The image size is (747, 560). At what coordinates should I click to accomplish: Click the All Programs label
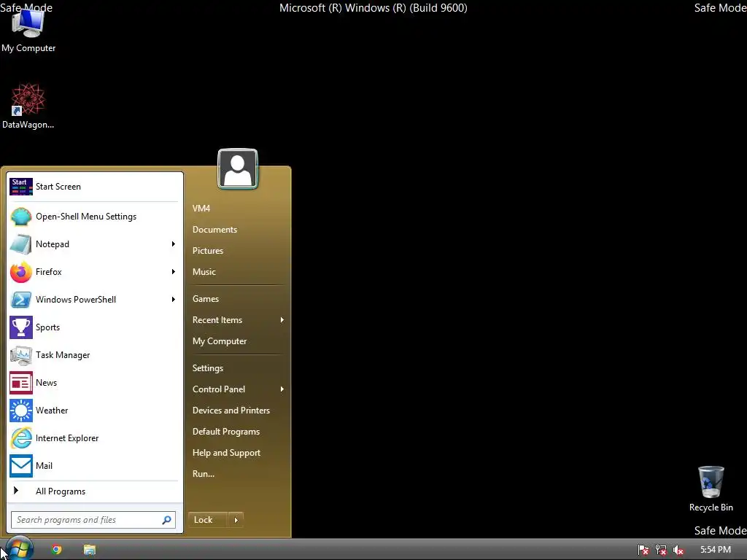(61, 491)
